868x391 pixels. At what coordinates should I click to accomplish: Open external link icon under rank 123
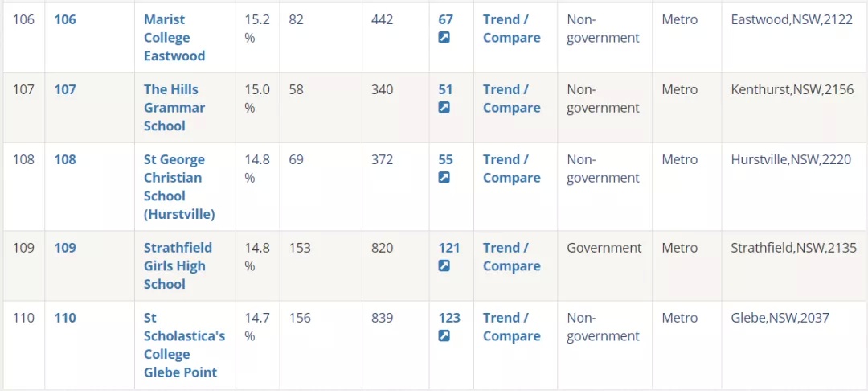444,335
